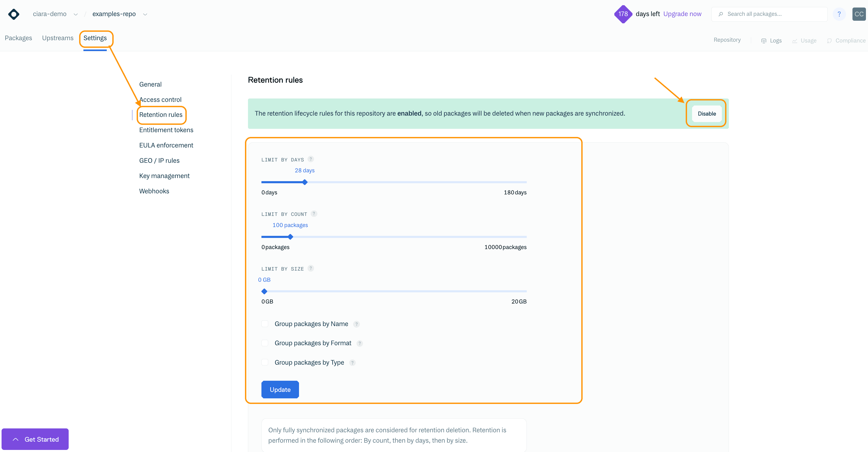
Task: Click help icon beside Group packages by Name
Action: pyautogui.click(x=357, y=324)
